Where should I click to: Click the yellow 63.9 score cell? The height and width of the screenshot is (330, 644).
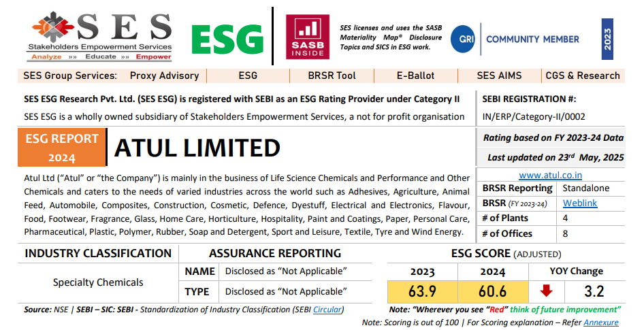[422, 291]
